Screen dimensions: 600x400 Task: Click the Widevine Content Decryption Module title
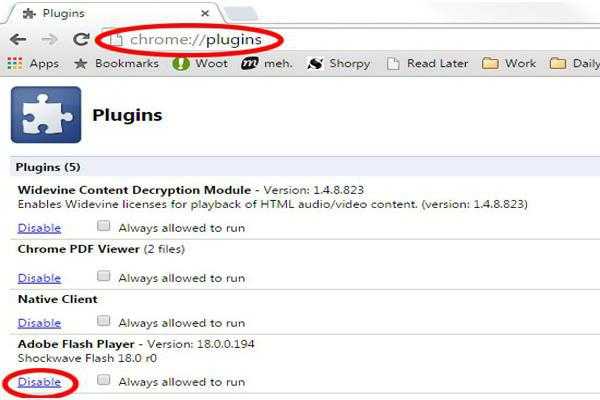click(x=134, y=190)
